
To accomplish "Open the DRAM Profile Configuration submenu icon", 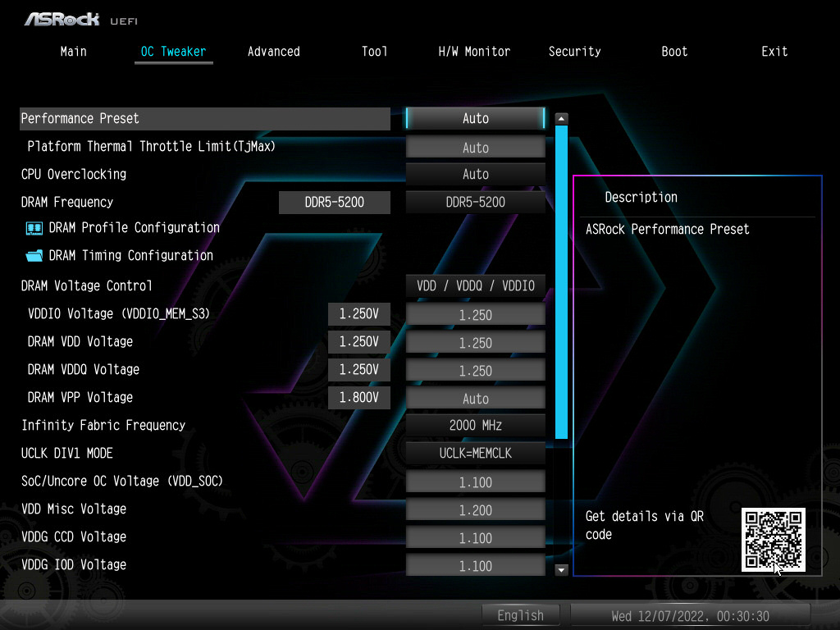I will [34, 227].
